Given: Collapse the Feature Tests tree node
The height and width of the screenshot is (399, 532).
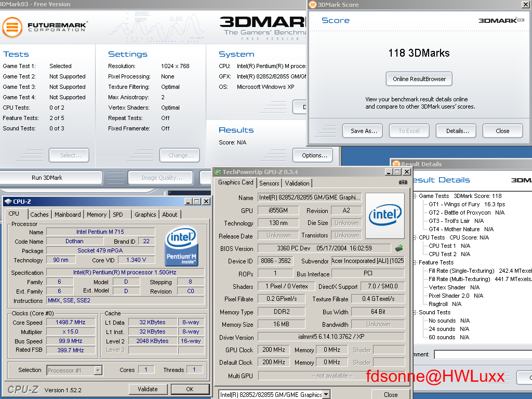Looking at the screenshot, I should click(x=415, y=262).
